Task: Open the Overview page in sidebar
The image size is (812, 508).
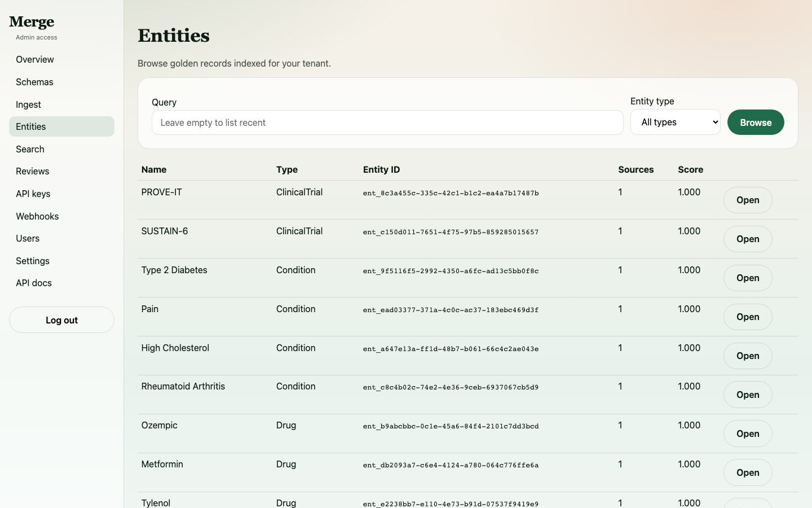Action: (x=61, y=59)
